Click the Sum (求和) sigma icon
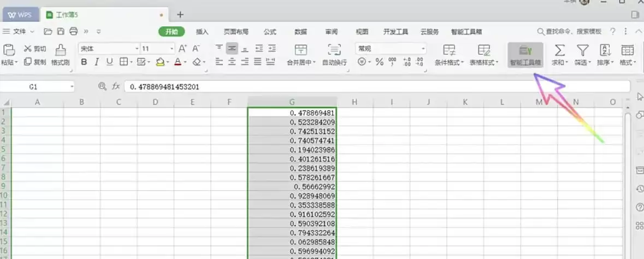Image resolution: width=644 pixels, height=259 pixels. [559, 50]
